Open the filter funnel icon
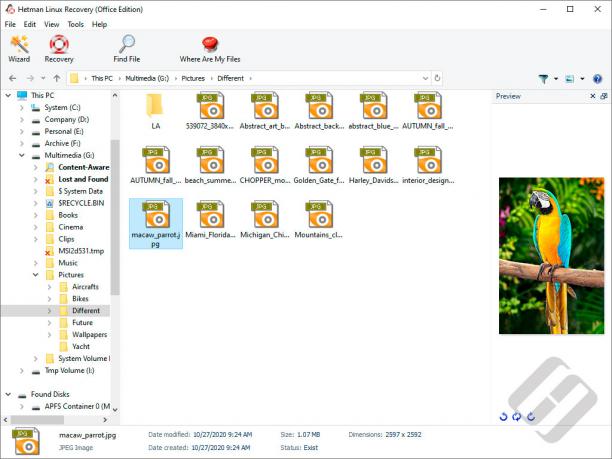The image size is (612, 459). pyautogui.click(x=543, y=79)
